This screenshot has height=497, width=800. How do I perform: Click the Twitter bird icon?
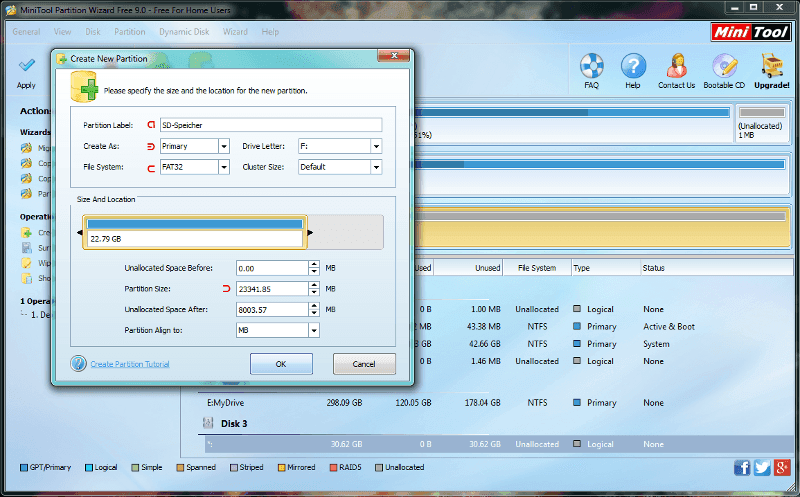[x=762, y=467]
